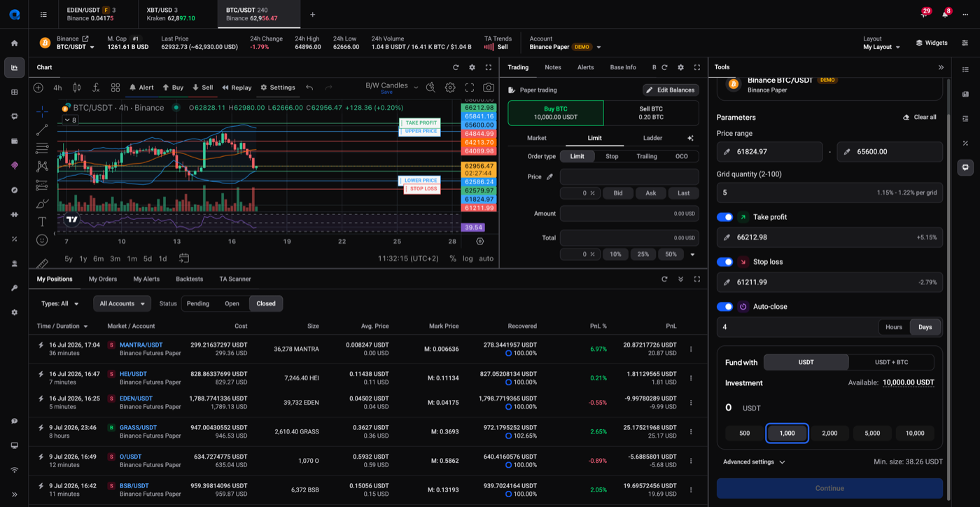Switch to the Ladder order tab
980x507 pixels.
(x=652, y=138)
